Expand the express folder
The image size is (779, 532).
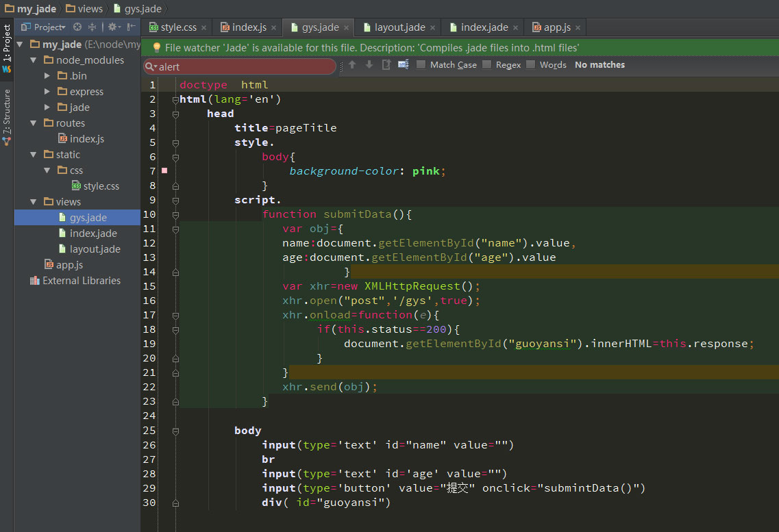click(x=47, y=92)
